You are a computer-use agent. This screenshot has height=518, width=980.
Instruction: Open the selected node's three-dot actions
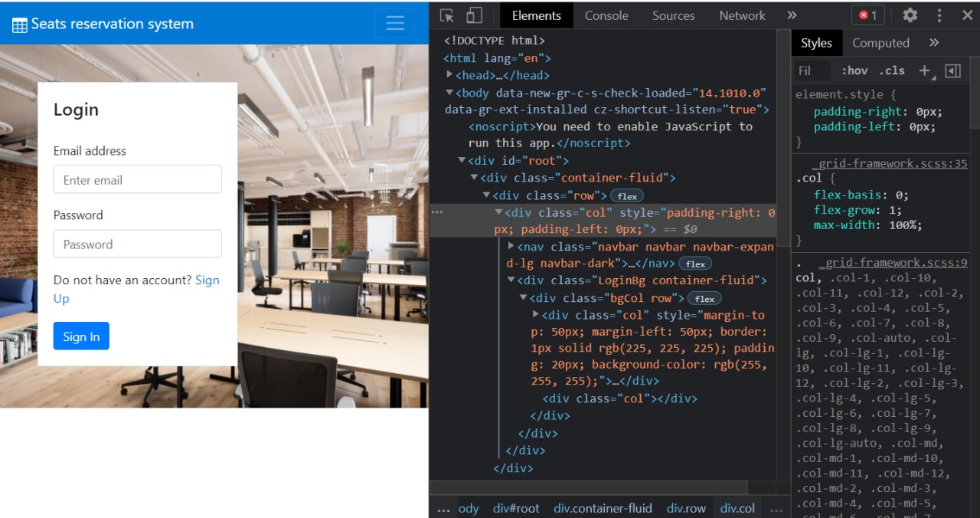[x=437, y=212]
